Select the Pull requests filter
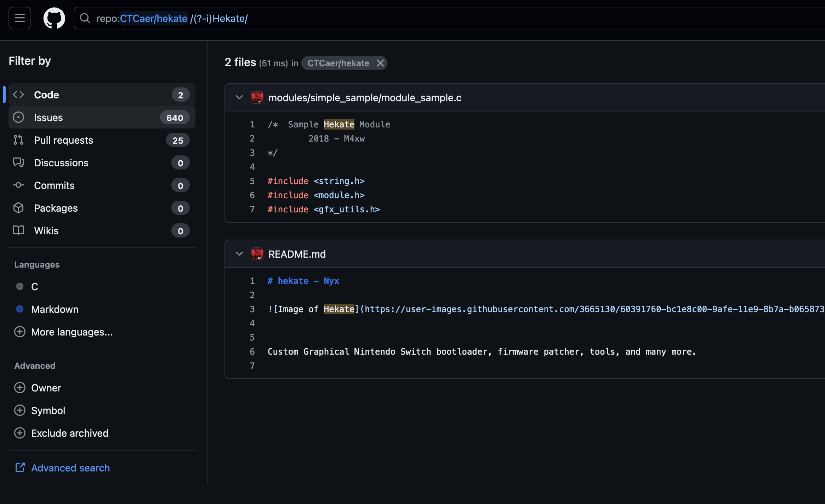The height and width of the screenshot is (504, 825). coord(102,140)
